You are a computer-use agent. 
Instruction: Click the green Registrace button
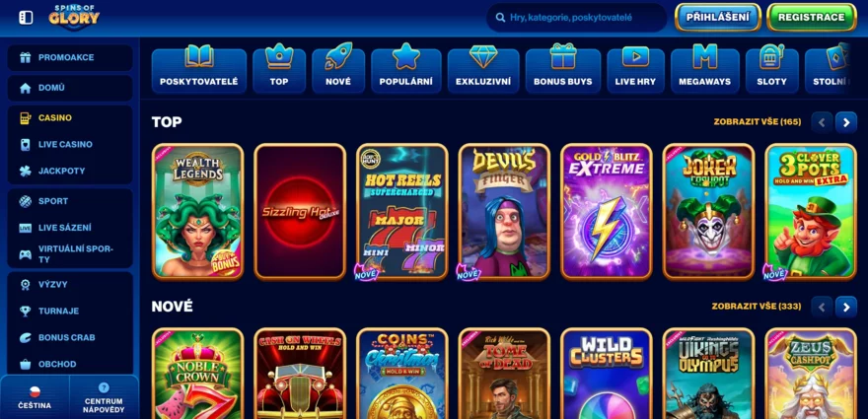[811, 17]
